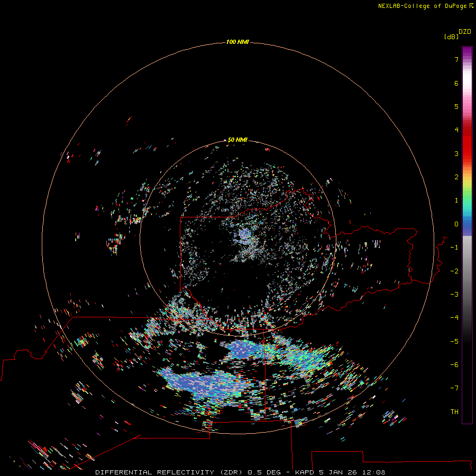Click the 5 value on color scale
The width and height of the screenshot is (476, 476).
(x=456, y=106)
